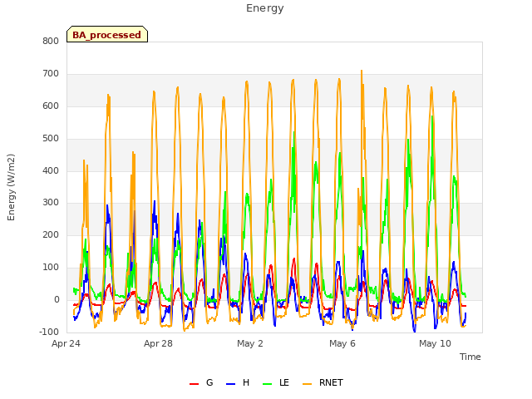
Task: Toggle the RNET series legend entry
Action: (323, 382)
